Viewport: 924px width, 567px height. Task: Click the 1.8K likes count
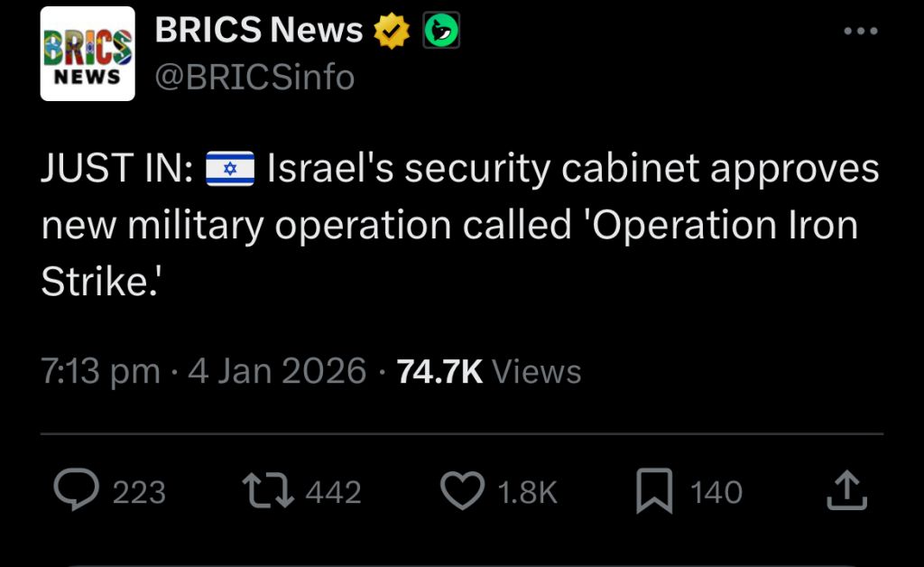(x=528, y=492)
